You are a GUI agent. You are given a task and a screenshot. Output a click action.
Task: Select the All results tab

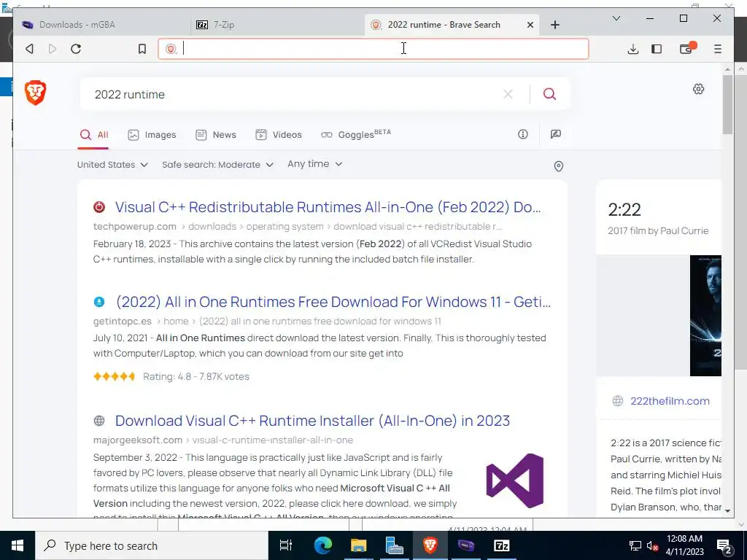click(94, 135)
